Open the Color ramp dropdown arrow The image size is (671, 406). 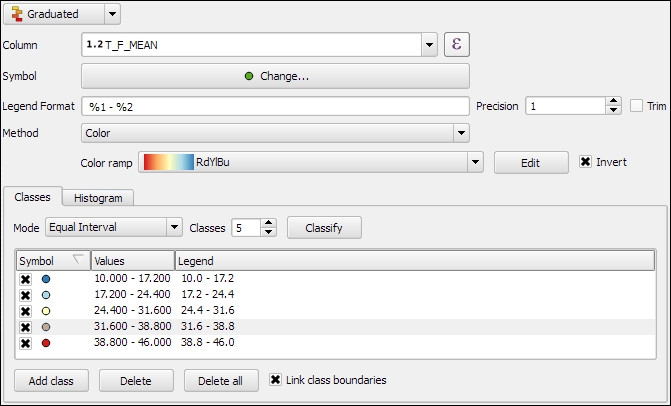tap(475, 162)
